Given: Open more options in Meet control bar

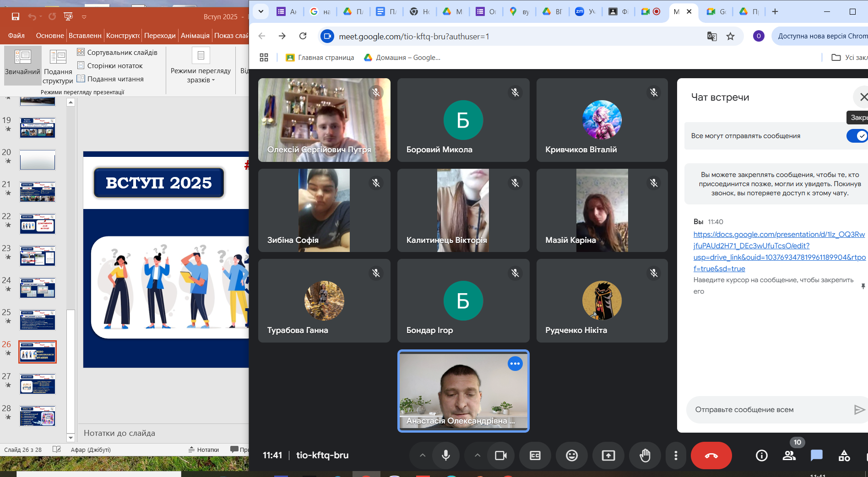Looking at the screenshot, I should click(676, 456).
